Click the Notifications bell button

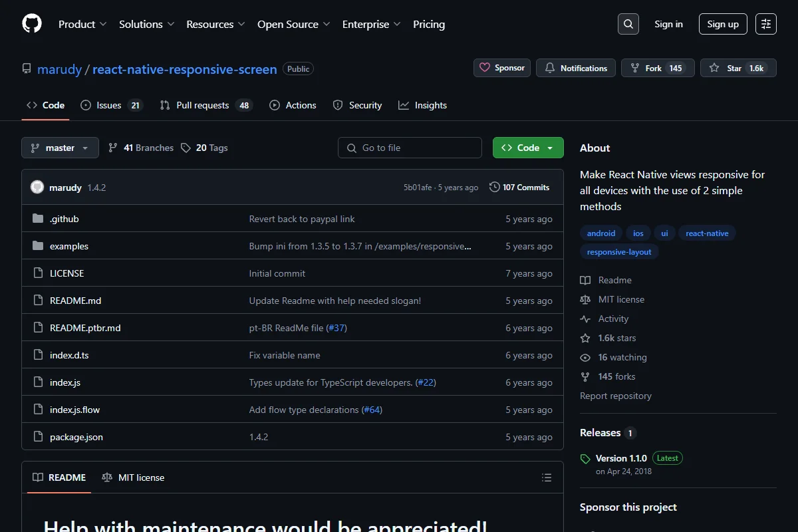[576, 68]
